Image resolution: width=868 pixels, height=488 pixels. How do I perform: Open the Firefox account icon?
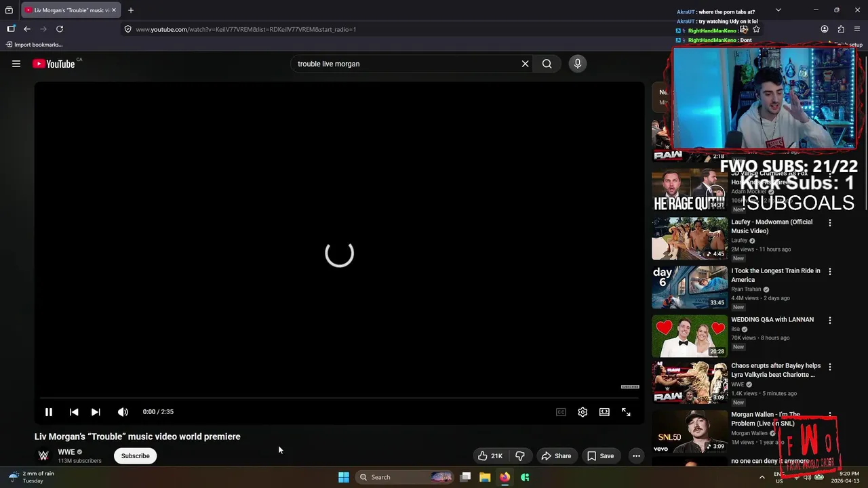click(825, 29)
